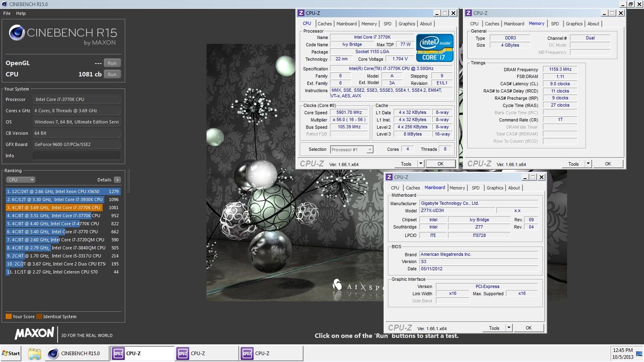
Task: Expand the Tools arrow in Memory window
Action: tap(588, 164)
